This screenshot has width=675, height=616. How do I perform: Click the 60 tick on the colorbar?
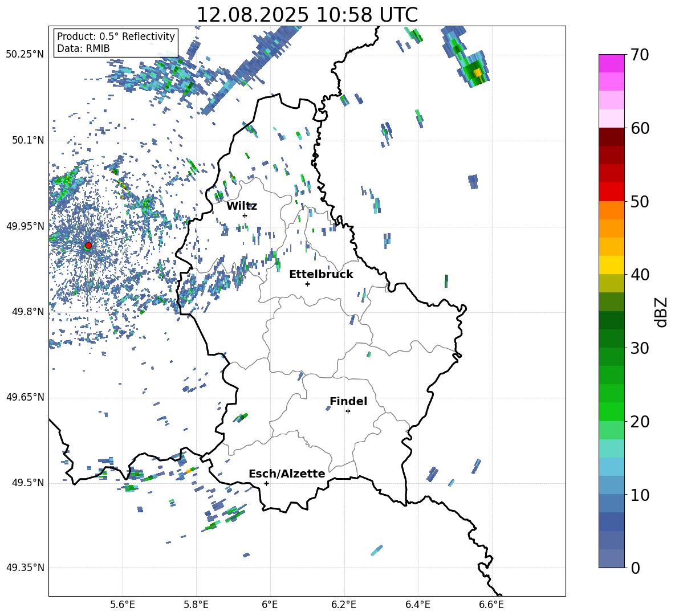[x=639, y=128]
